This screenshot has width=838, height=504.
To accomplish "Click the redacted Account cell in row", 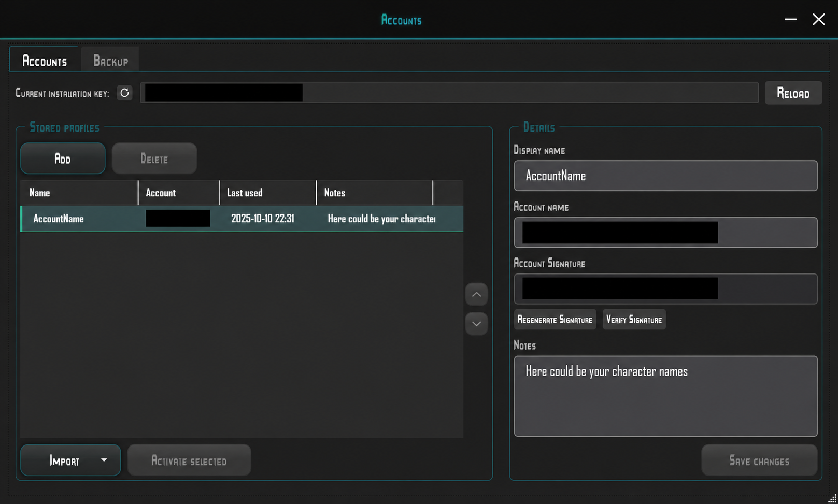I will [178, 219].
